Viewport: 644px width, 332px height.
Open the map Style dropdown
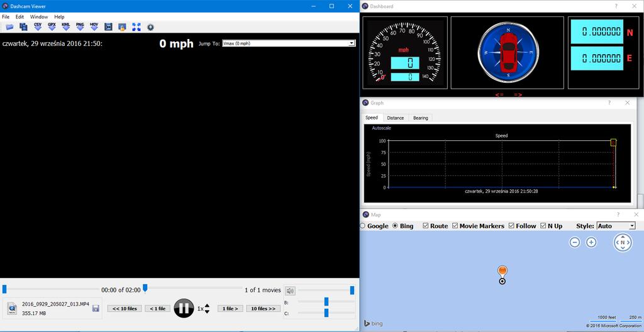616,226
